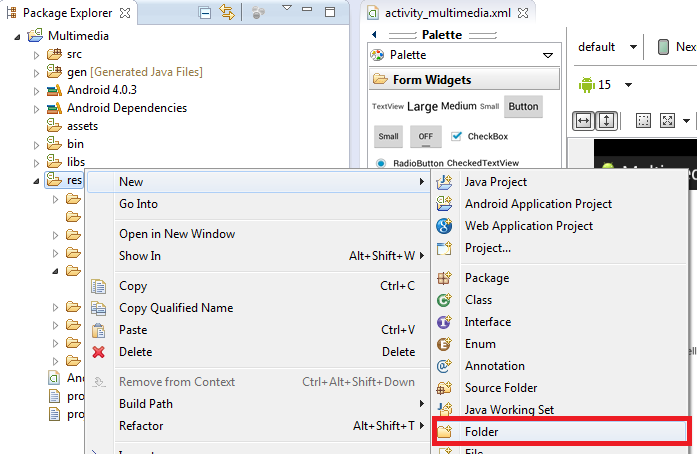Pick the RadioButton widget in palette

point(409,163)
